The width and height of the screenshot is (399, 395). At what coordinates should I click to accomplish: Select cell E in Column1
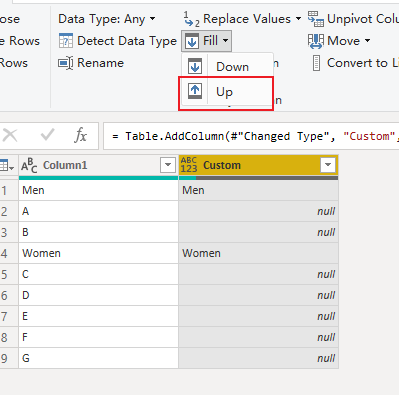coord(98,316)
